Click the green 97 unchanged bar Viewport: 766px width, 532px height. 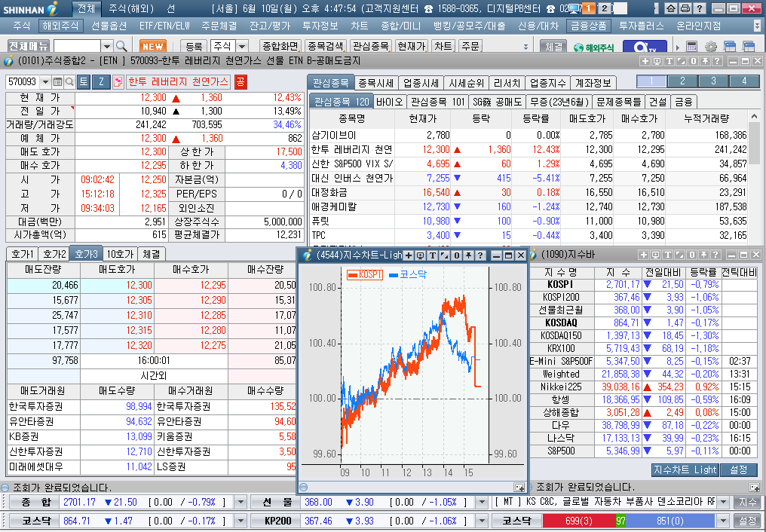click(x=620, y=521)
